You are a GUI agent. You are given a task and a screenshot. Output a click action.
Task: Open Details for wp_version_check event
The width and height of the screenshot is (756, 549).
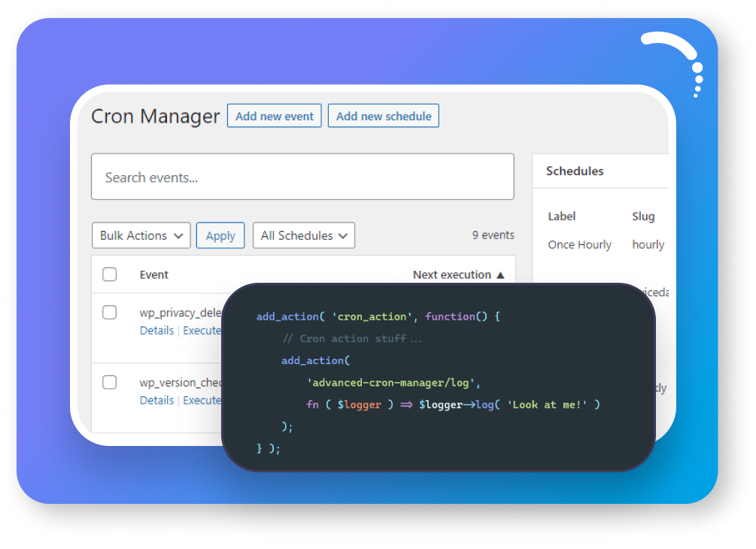156,400
